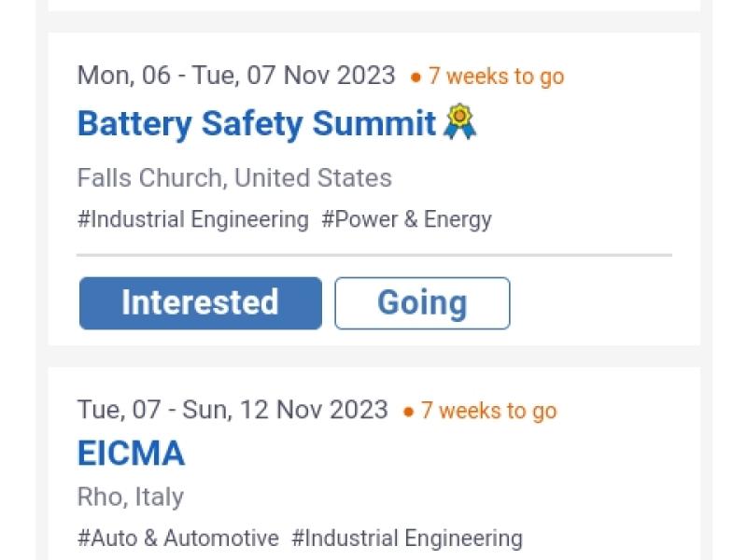Click blank space right of the Going button
Viewport: 747px width, 560px height.
(x=598, y=303)
